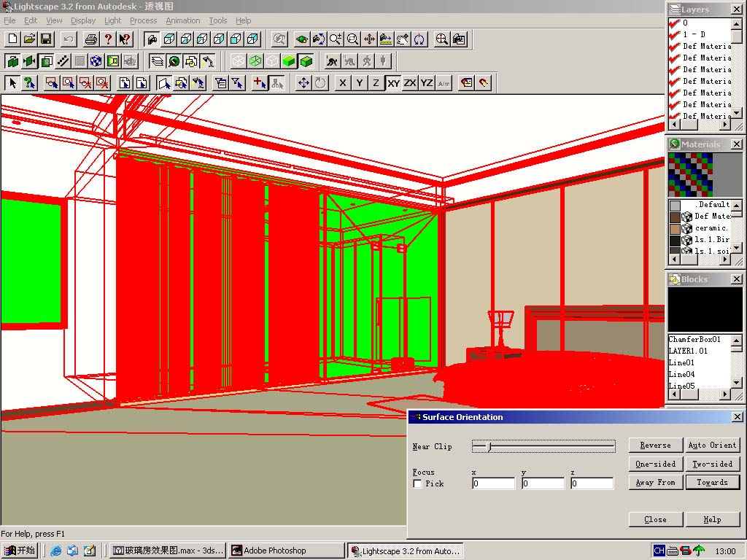Click the Auto Orient button
This screenshot has width=747, height=560.
click(x=712, y=445)
